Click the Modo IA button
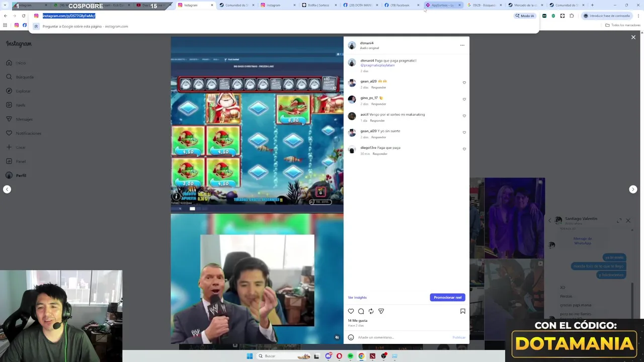644x362 pixels. point(525,16)
